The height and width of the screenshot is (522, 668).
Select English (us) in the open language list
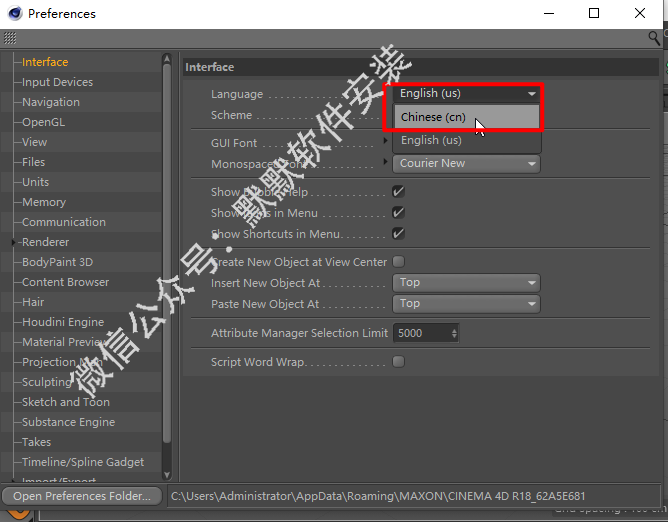point(431,141)
